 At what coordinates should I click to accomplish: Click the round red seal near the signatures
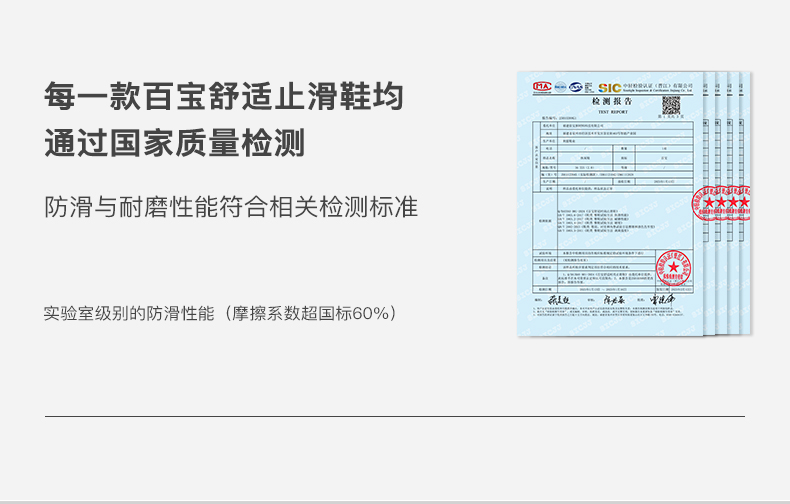click(x=673, y=268)
